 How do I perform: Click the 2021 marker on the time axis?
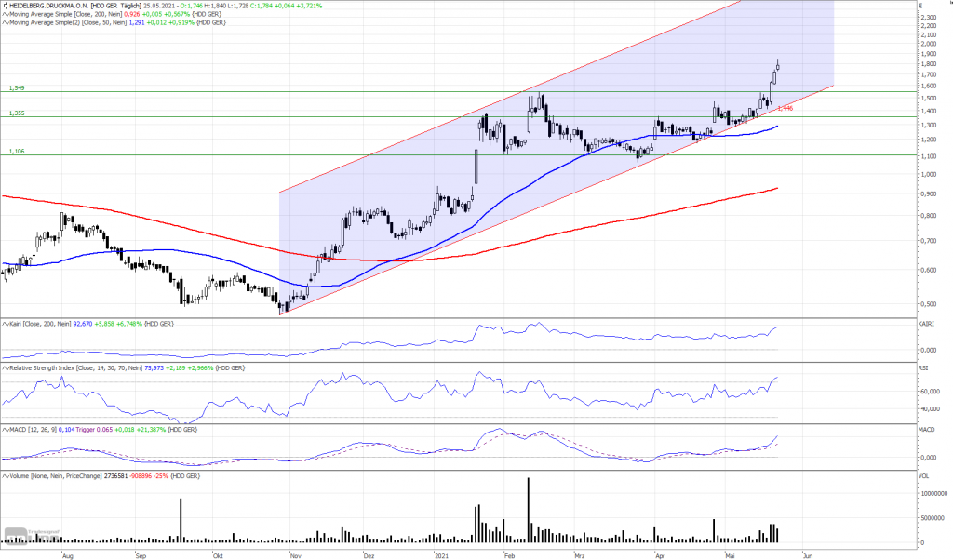click(x=441, y=555)
